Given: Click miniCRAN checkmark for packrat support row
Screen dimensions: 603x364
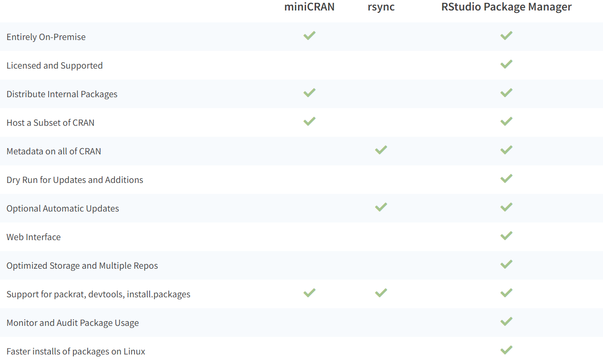Looking at the screenshot, I should point(309,293).
